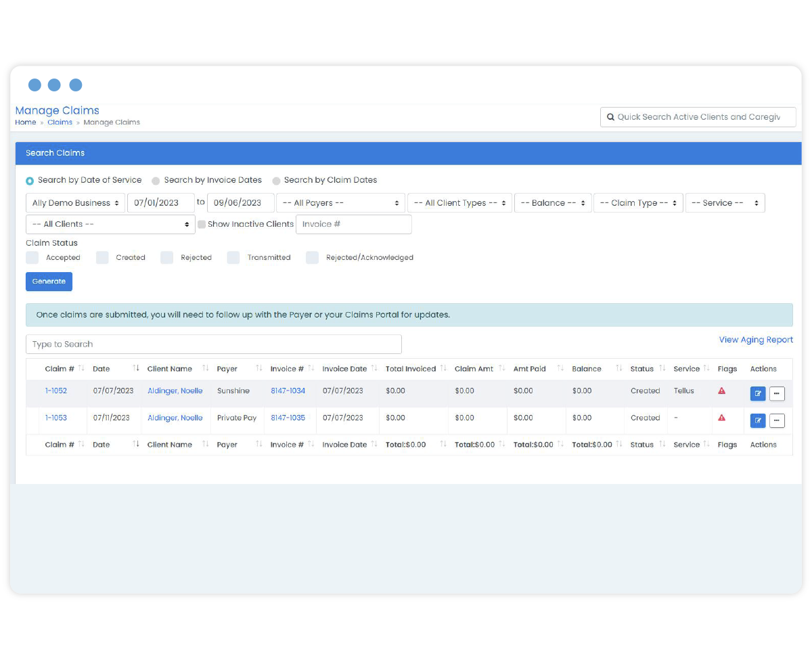Viewport: 812px width, 660px height.
Task: Click the edit icon for claim 1-1052
Action: (758, 393)
